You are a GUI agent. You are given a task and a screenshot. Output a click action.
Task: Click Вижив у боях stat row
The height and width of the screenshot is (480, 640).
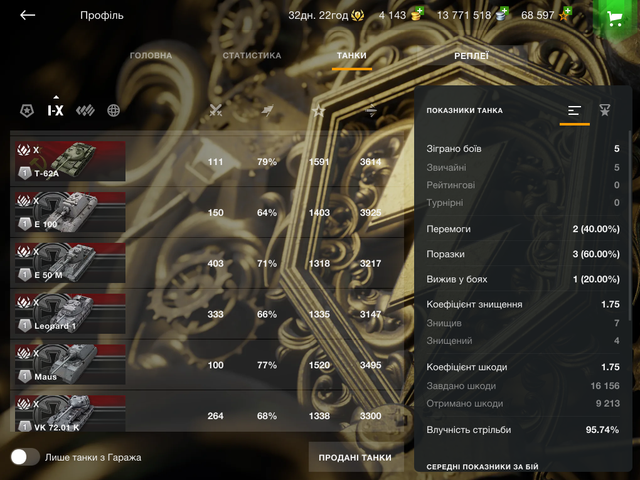pos(523,279)
